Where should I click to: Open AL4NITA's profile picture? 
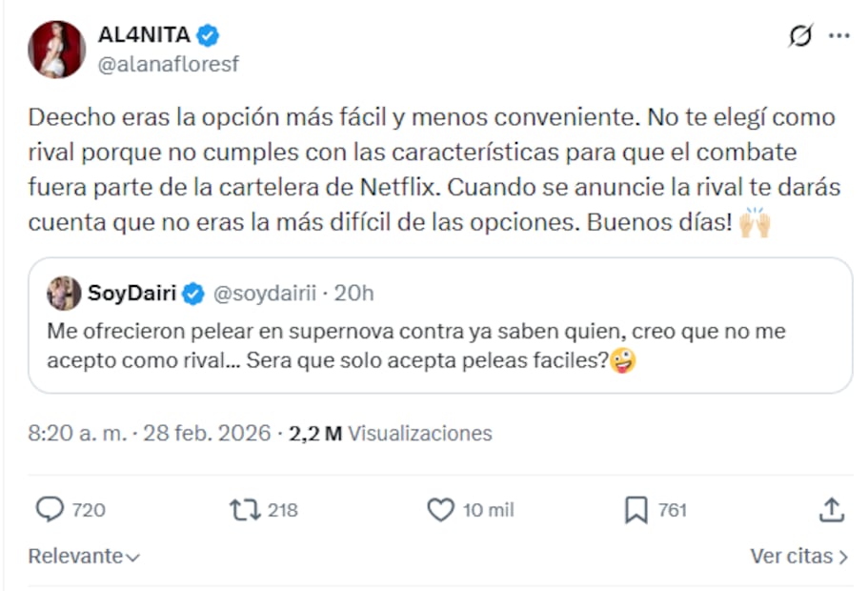57,50
